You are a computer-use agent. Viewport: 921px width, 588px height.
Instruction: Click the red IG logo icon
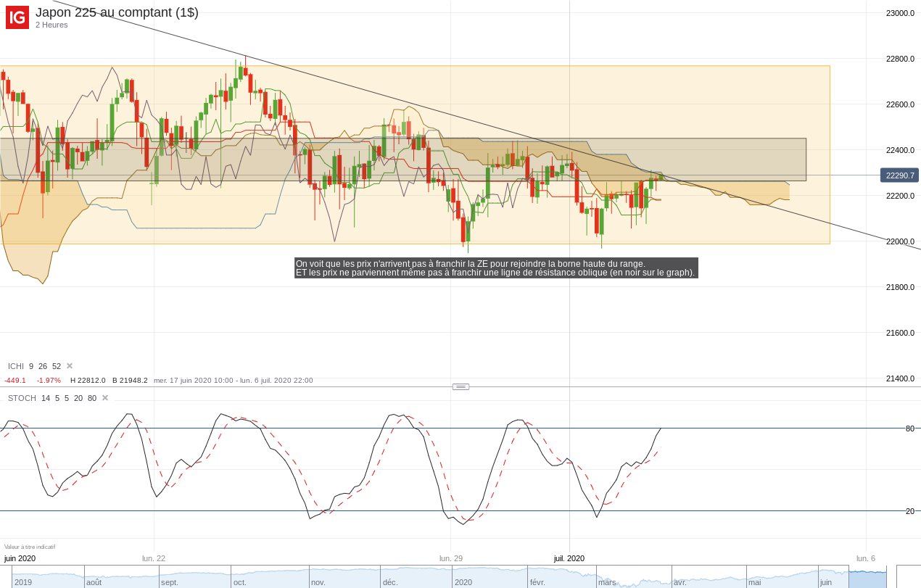pyautogui.click(x=17, y=17)
